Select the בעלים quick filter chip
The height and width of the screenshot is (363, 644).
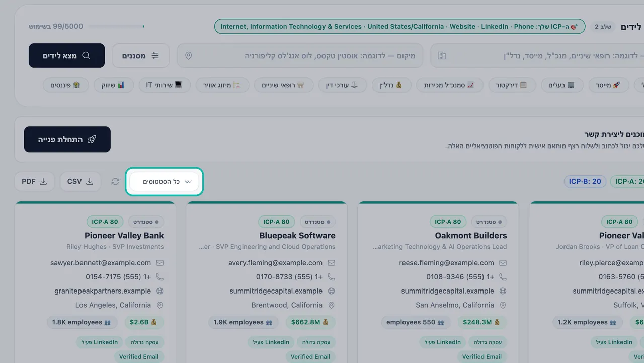[x=561, y=85]
